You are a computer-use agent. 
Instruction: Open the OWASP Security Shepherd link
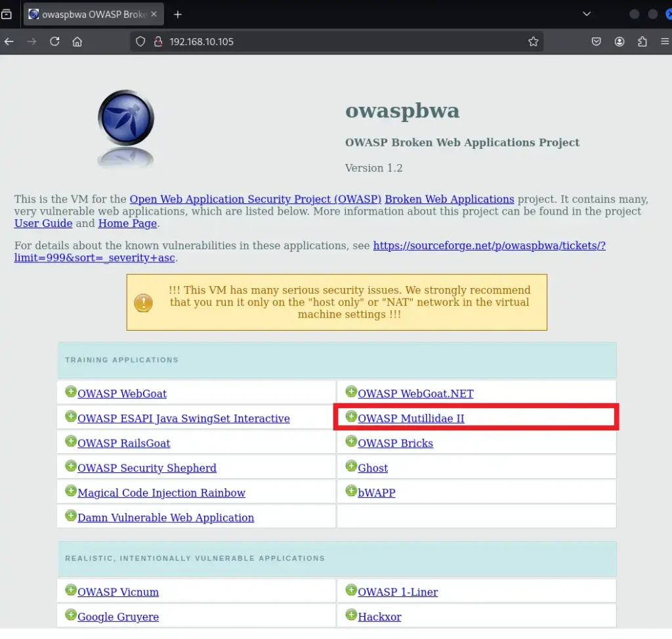147,468
